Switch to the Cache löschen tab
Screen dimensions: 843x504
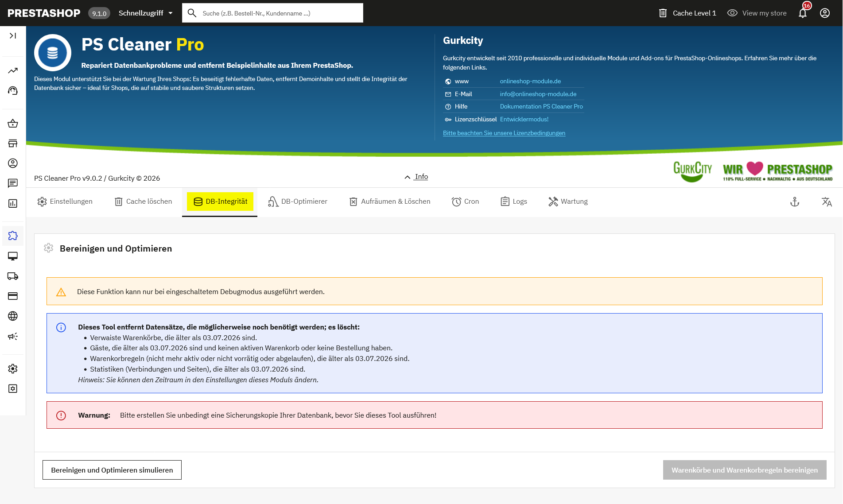[143, 202]
